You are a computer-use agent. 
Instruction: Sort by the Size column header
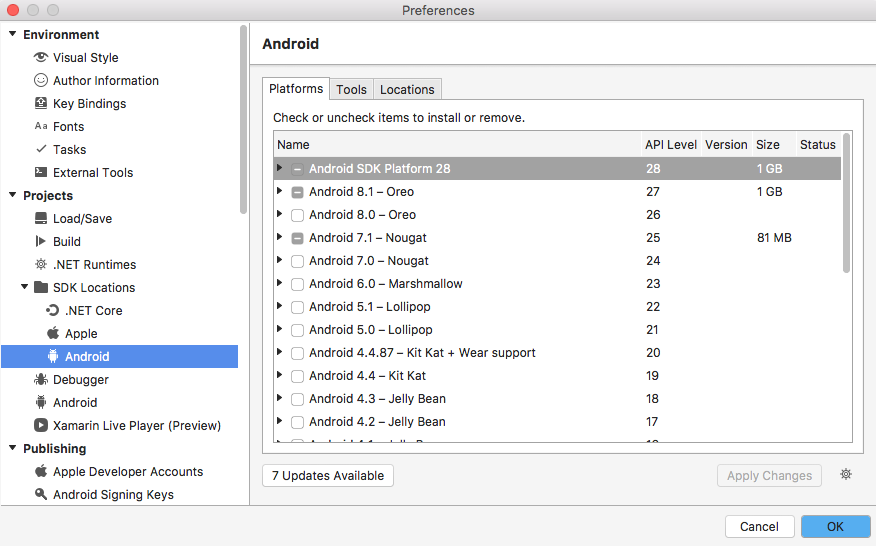[x=774, y=145]
